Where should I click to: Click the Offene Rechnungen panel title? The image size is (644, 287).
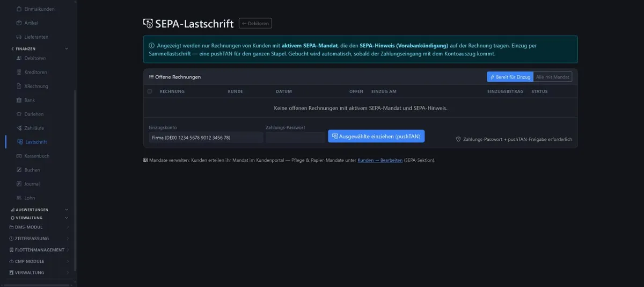[x=178, y=77]
